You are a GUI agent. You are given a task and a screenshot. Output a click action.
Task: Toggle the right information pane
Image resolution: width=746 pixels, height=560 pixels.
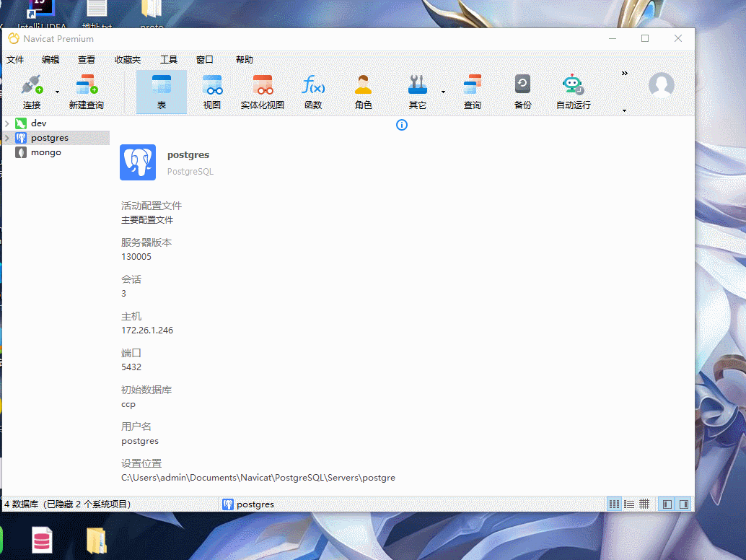point(684,504)
